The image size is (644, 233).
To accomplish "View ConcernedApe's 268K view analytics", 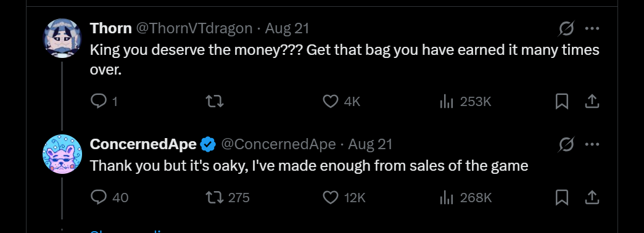I will (x=465, y=198).
